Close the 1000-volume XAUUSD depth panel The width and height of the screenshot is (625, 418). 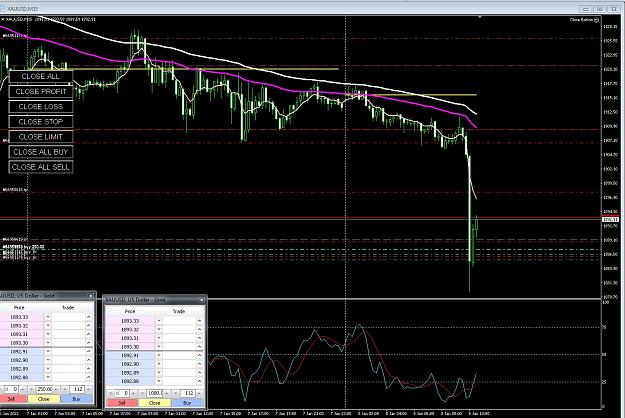coord(201,300)
